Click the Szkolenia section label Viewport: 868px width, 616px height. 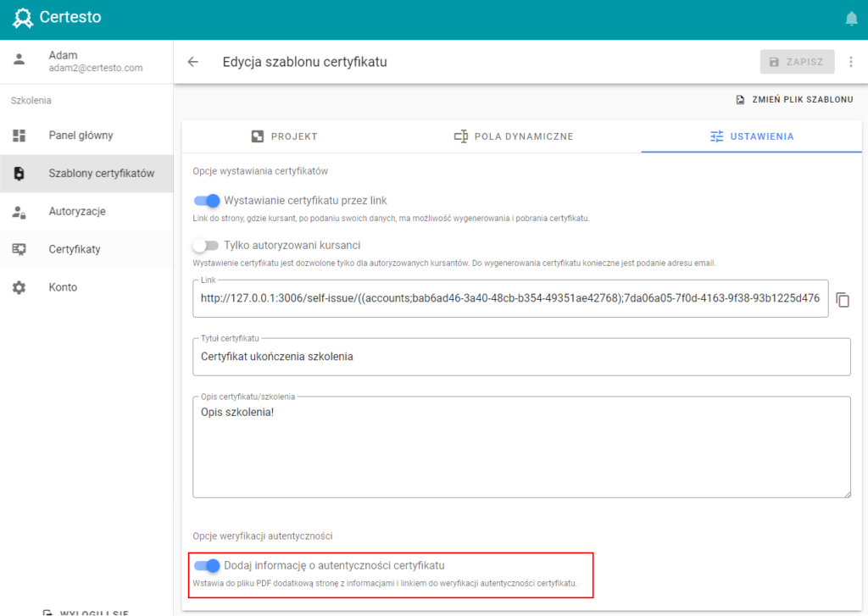pyautogui.click(x=31, y=101)
